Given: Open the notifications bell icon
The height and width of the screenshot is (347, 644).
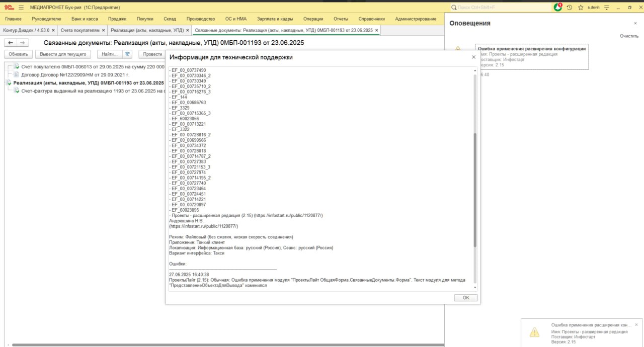Looking at the screenshot, I should tap(557, 8).
